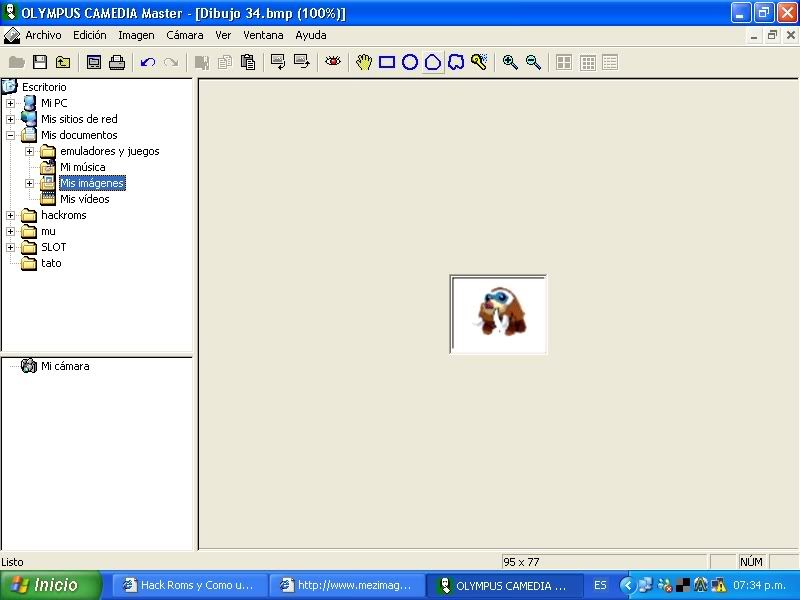Viewport: 800px width, 600px height.
Task: Select Mis imágenes in the tree
Action: point(92,183)
